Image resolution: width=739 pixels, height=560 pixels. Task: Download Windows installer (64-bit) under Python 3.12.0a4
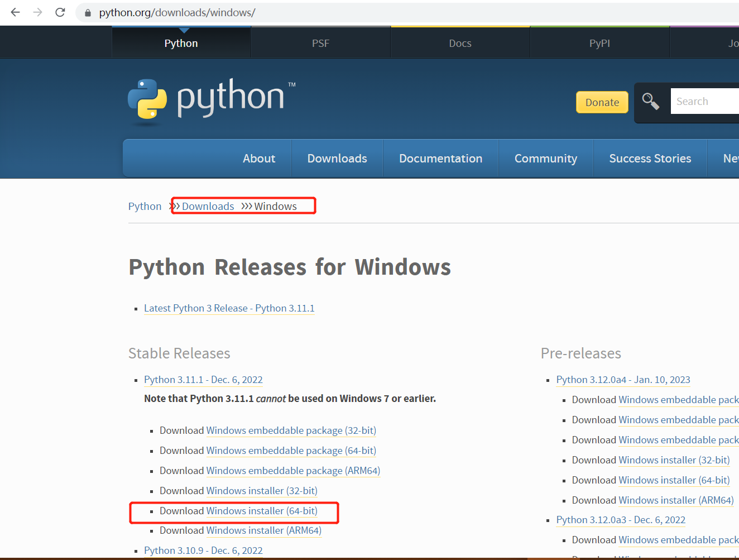(x=674, y=480)
